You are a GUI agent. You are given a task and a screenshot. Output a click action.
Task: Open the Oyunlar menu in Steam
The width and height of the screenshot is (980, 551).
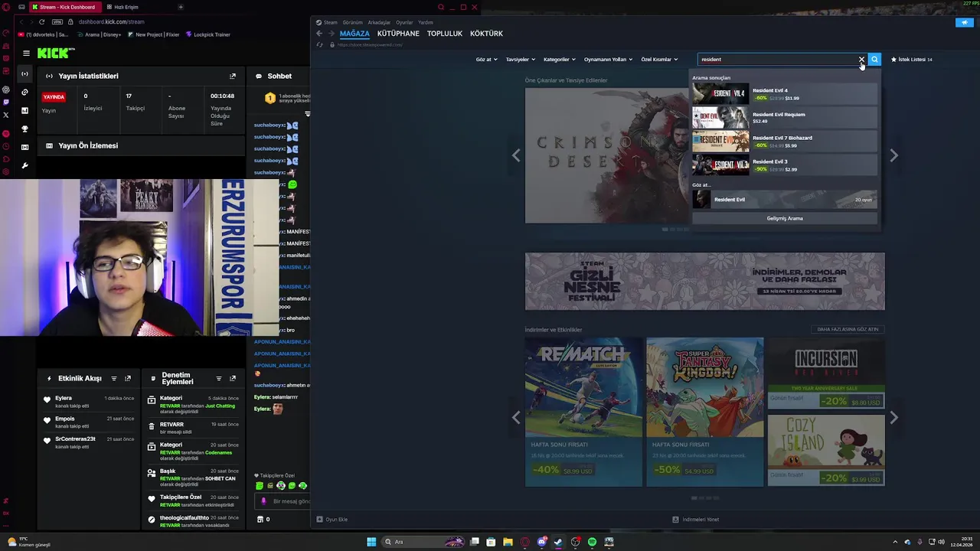(x=404, y=22)
